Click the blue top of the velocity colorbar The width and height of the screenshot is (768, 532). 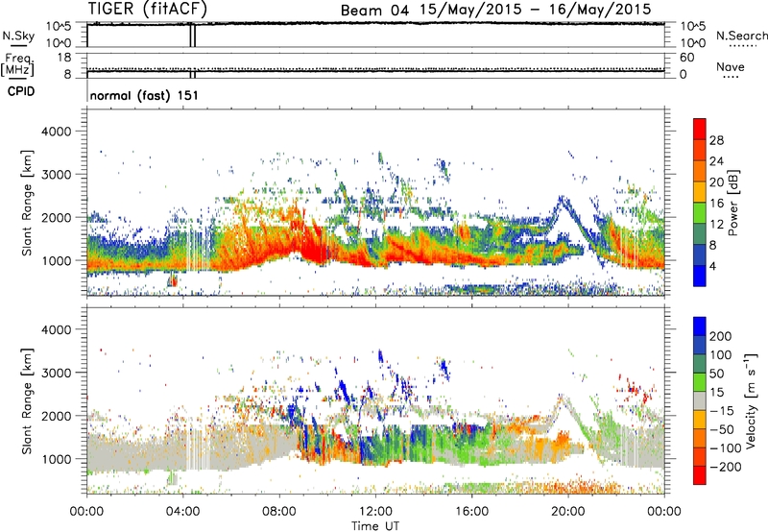click(x=700, y=326)
